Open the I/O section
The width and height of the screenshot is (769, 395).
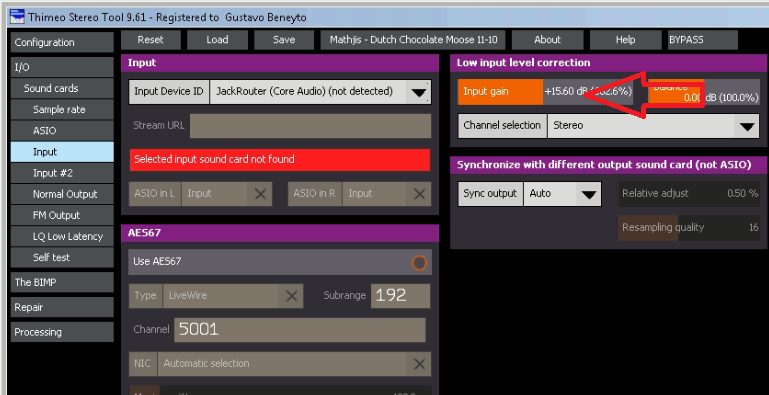pos(62,67)
